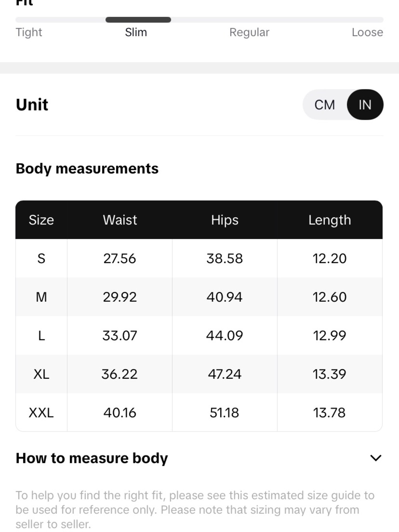The height and width of the screenshot is (532, 399).
Task: Click the 33.07 waist value for size L
Action: click(x=120, y=336)
